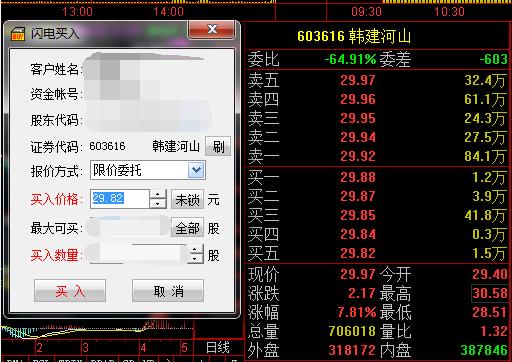
Task: Click the chart date marker 4
Action: [x=143, y=348]
